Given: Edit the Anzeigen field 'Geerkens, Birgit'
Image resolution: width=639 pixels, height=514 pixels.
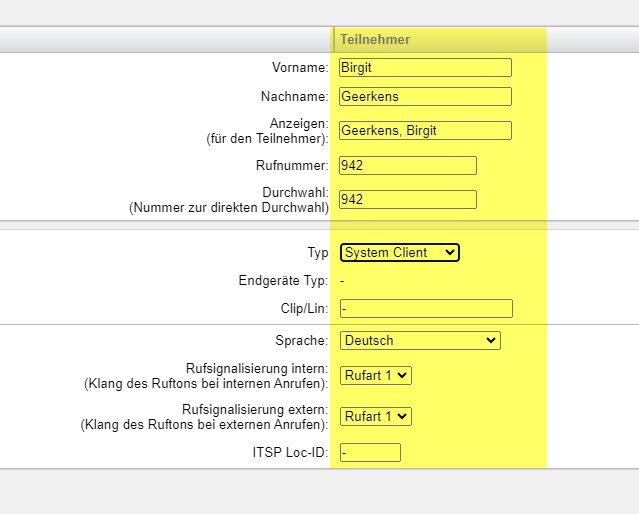Looking at the screenshot, I should (x=425, y=130).
